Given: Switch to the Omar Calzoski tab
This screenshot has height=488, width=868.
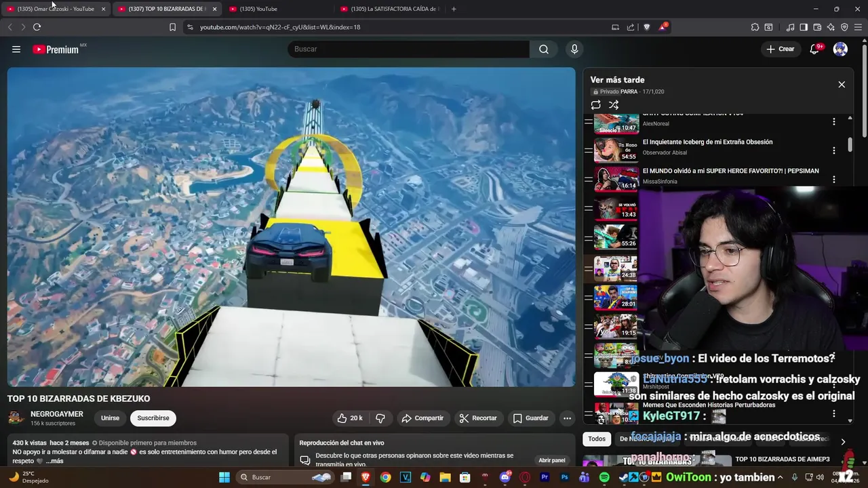Looking at the screenshot, I should click(56, 9).
